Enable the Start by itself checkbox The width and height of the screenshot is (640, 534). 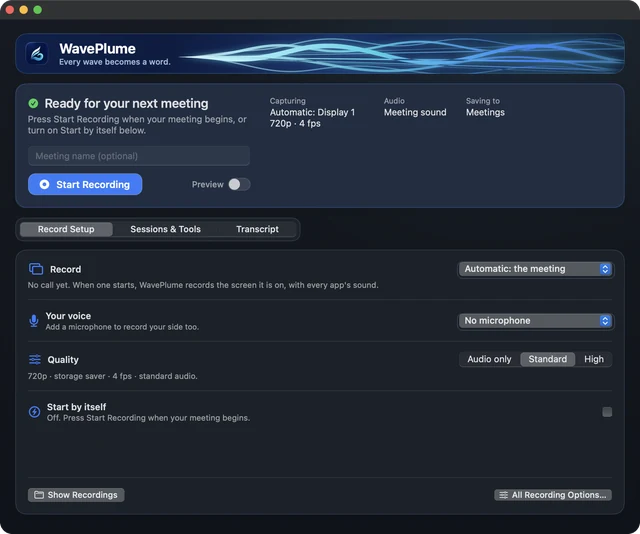click(x=607, y=412)
